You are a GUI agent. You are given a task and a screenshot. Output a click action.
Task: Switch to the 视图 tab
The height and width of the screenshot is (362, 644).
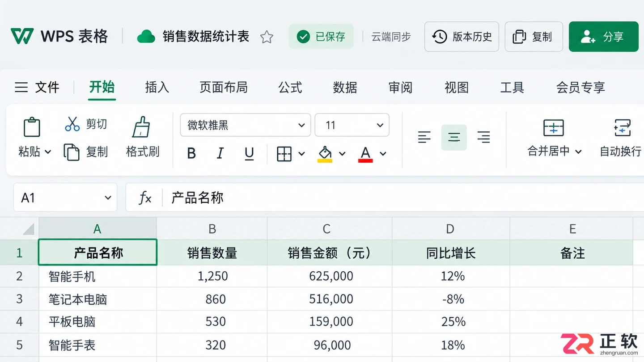tap(456, 87)
